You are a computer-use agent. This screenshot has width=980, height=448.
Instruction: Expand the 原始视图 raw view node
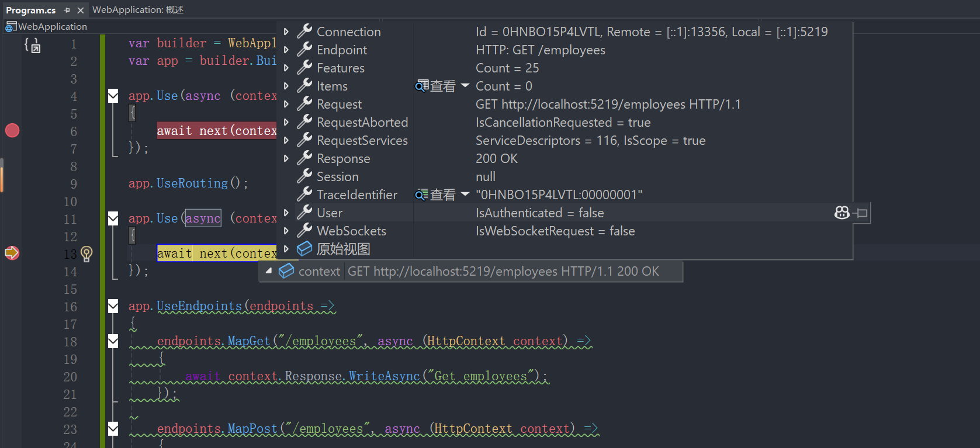coord(286,249)
